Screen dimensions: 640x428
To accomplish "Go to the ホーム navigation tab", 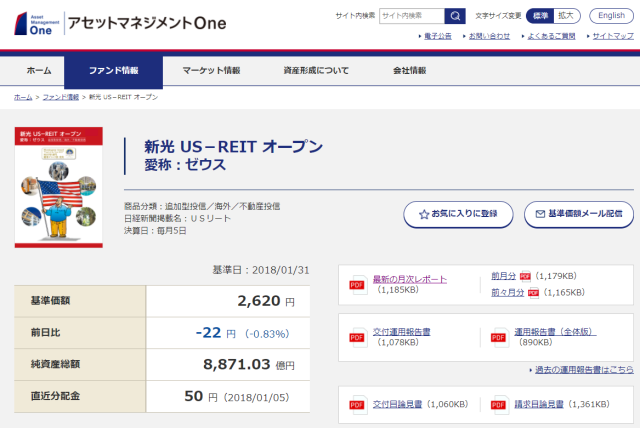I will [39, 71].
